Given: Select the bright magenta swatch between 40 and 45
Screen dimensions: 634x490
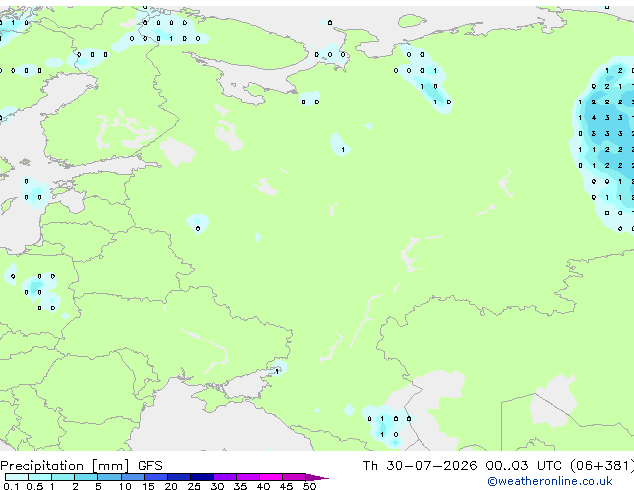Looking at the screenshot, I should tap(271, 477).
